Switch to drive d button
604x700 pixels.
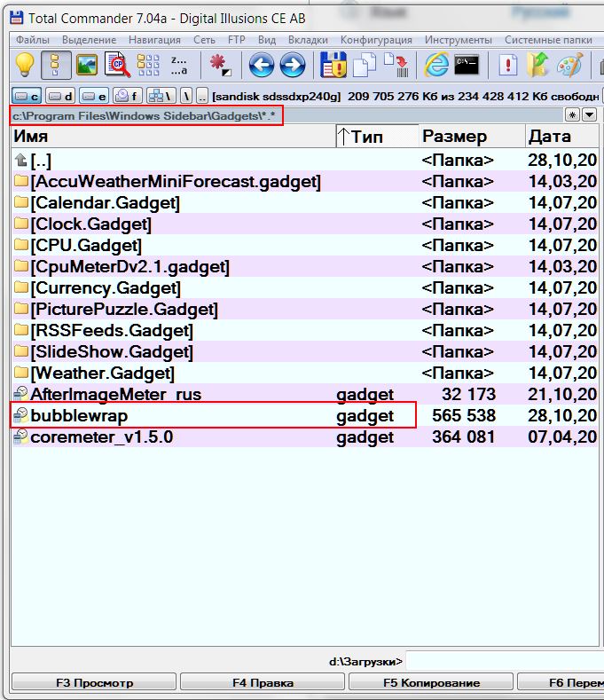(x=60, y=96)
